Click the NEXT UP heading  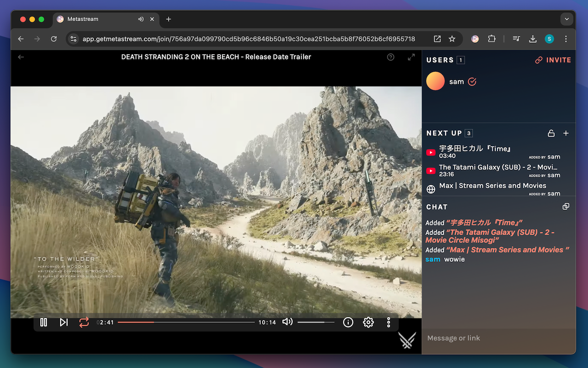pos(444,133)
